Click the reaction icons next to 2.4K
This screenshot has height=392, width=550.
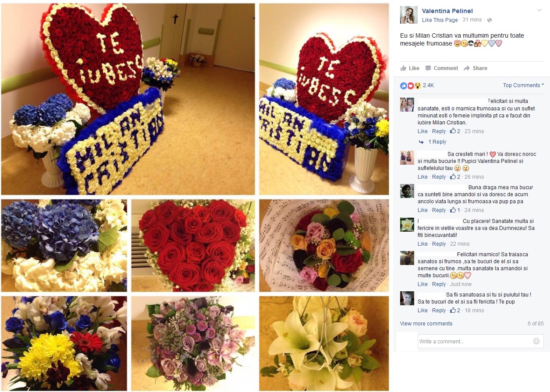[410, 85]
